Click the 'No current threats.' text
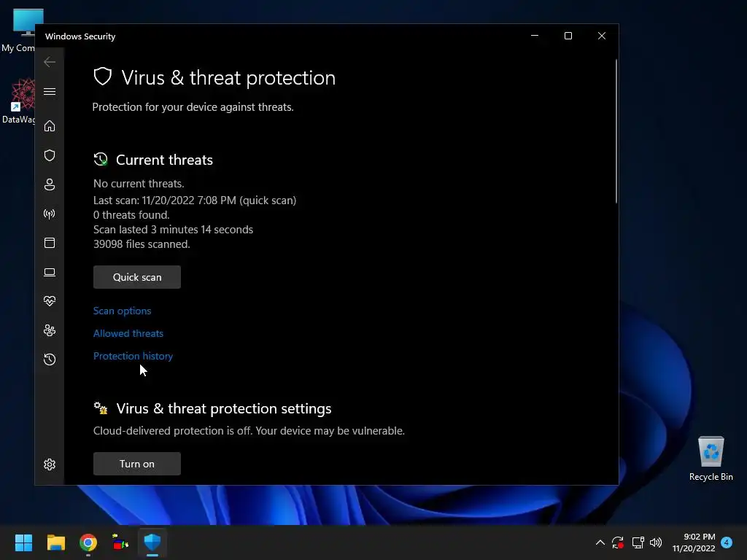The width and height of the screenshot is (747, 560). (139, 184)
